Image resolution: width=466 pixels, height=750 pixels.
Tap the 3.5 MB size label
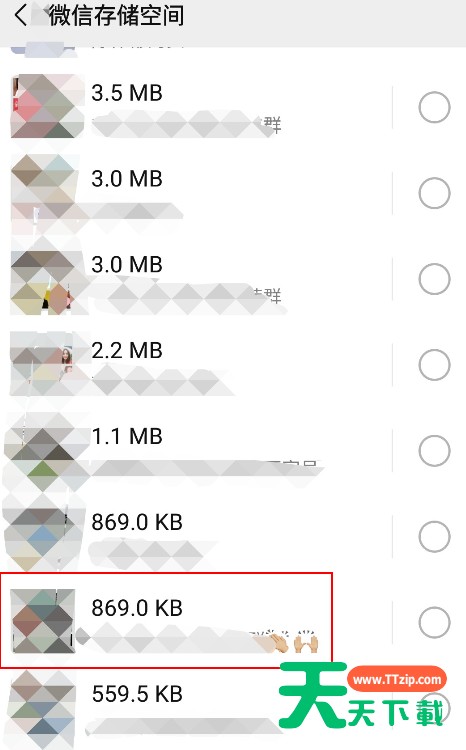[127, 93]
